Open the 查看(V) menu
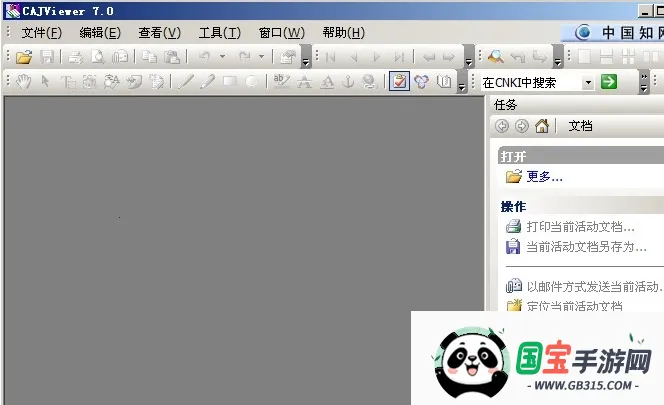Image resolution: width=664 pixels, height=405 pixels. point(160,33)
